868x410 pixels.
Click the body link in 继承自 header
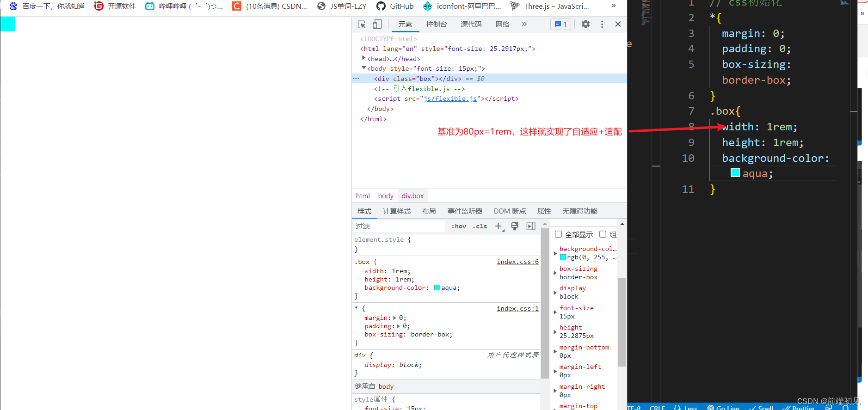click(x=386, y=386)
